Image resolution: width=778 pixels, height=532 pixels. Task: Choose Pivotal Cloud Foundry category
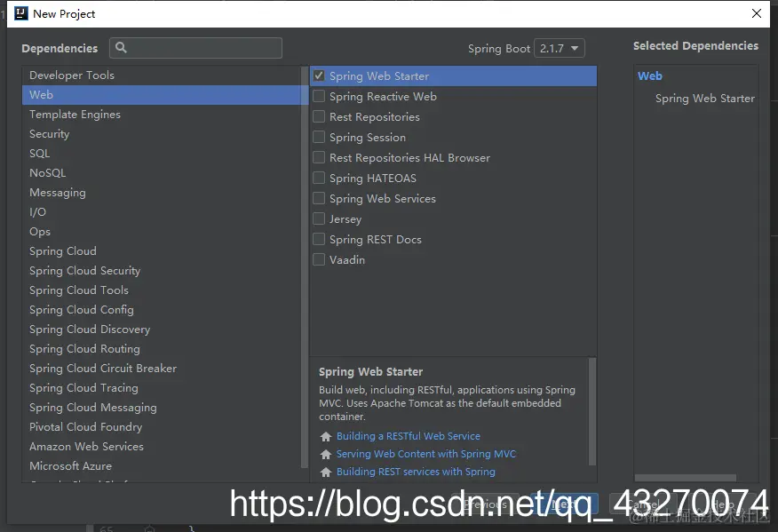point(162,427)
